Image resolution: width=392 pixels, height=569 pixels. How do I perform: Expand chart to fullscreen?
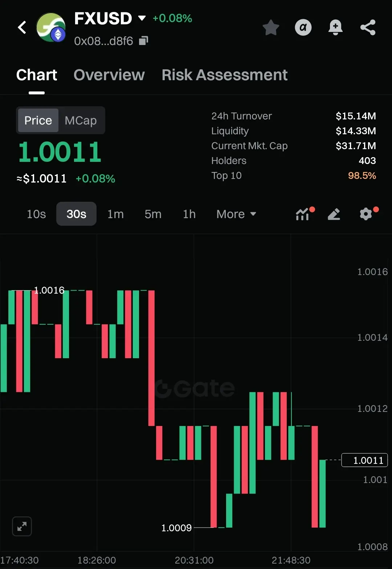22,526
